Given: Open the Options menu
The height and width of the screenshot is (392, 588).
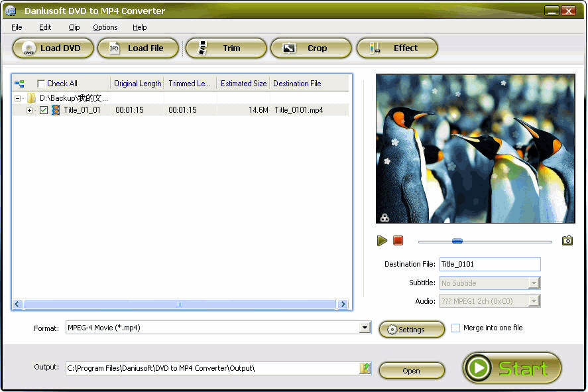Looking at the screenshot, I should (x=105, y=27).
